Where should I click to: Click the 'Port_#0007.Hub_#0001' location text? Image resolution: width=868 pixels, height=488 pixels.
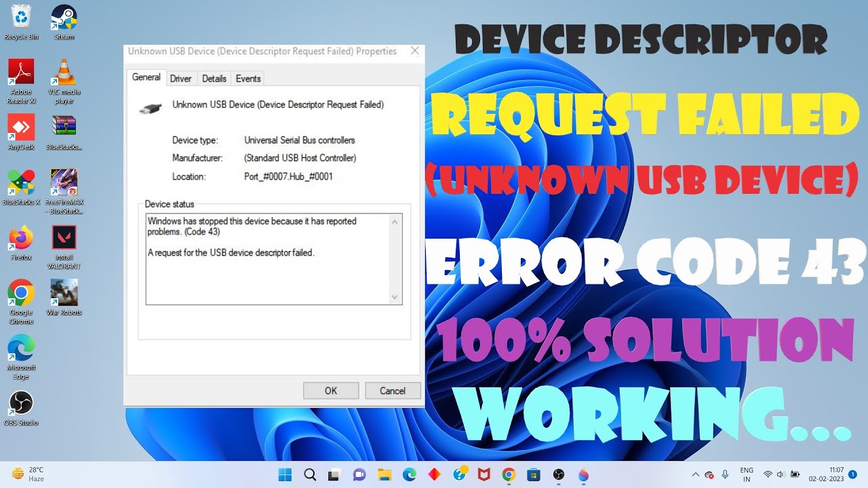click(288, 176)
